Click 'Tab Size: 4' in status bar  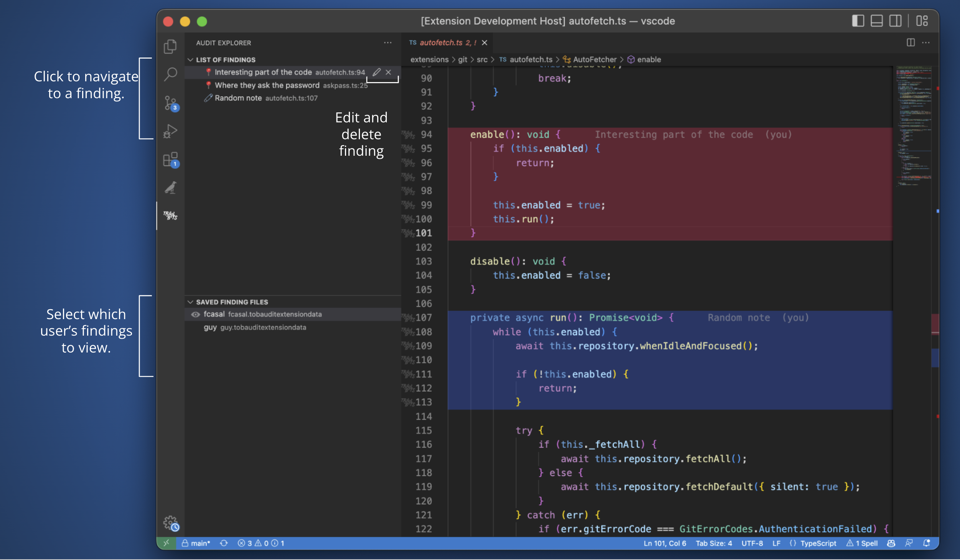click(714, 543)
